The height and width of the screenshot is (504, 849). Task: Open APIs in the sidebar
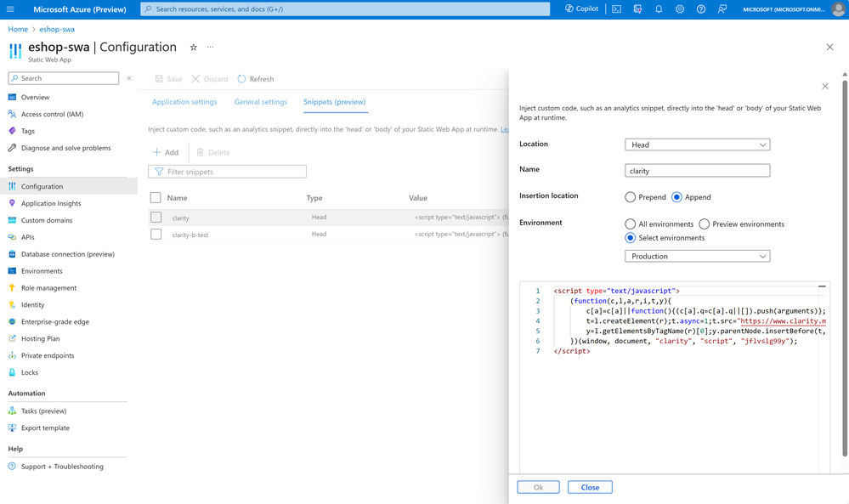pyautogui.click(x=27, y=237)
